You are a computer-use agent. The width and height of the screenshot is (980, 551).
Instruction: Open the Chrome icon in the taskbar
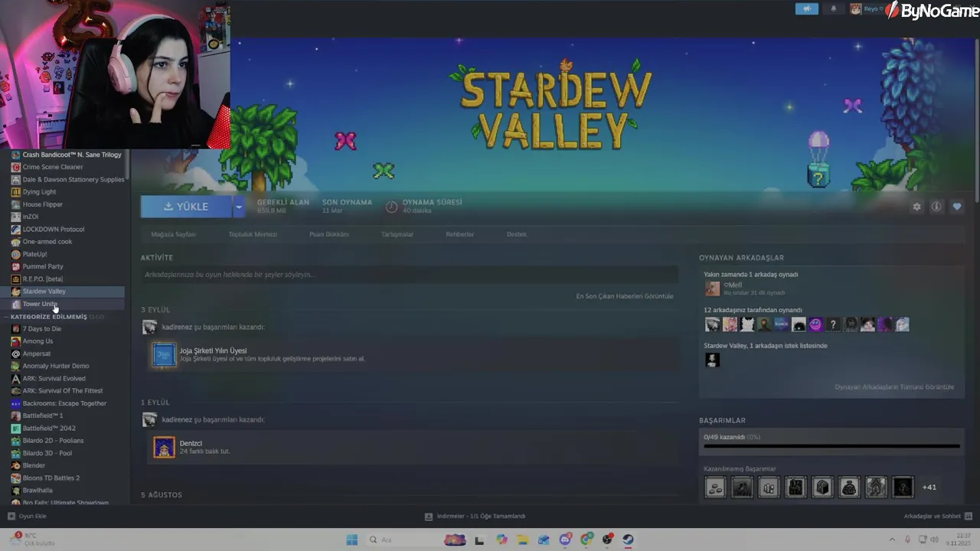click(x=586, y=540)
